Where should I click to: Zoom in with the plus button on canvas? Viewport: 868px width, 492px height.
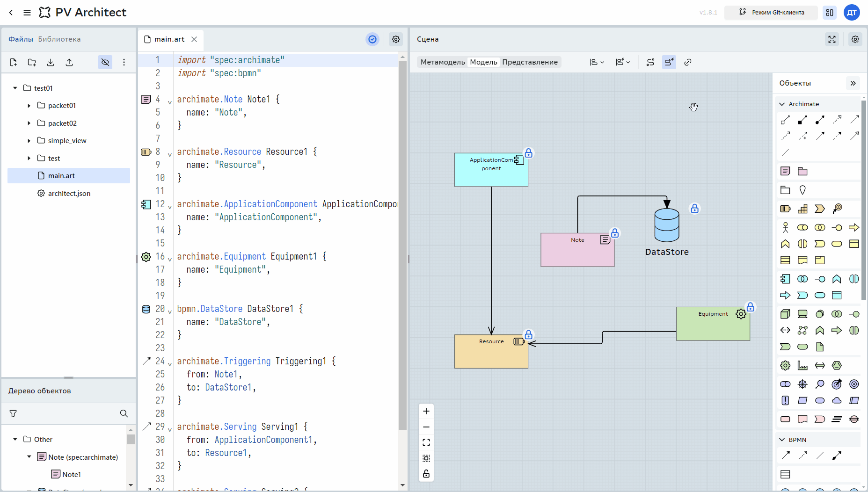pyautogui.click(x=426, y=411)
